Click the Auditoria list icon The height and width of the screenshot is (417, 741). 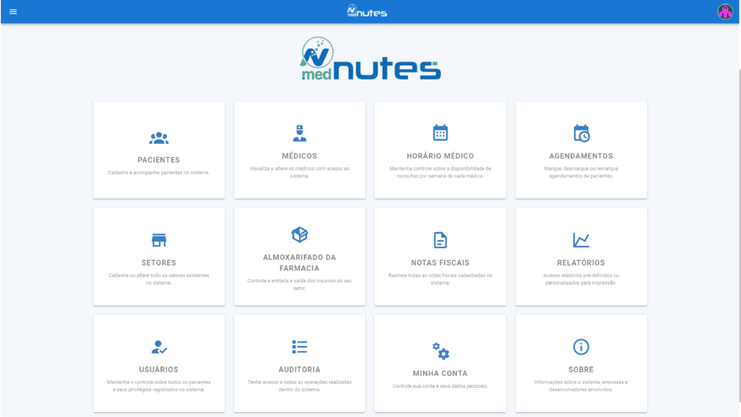click(299, 347)
